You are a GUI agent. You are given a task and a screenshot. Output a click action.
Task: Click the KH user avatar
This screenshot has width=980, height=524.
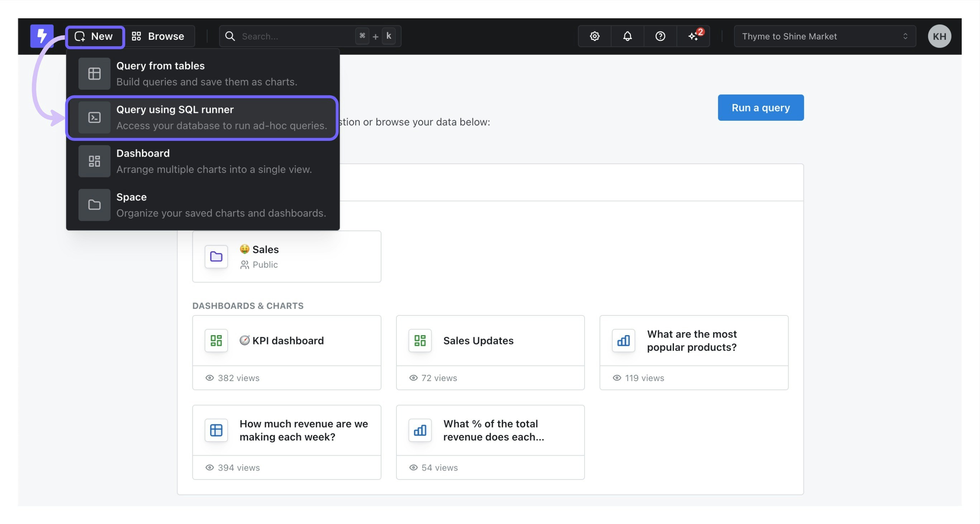pyautogui.click(x=939, y=36)
